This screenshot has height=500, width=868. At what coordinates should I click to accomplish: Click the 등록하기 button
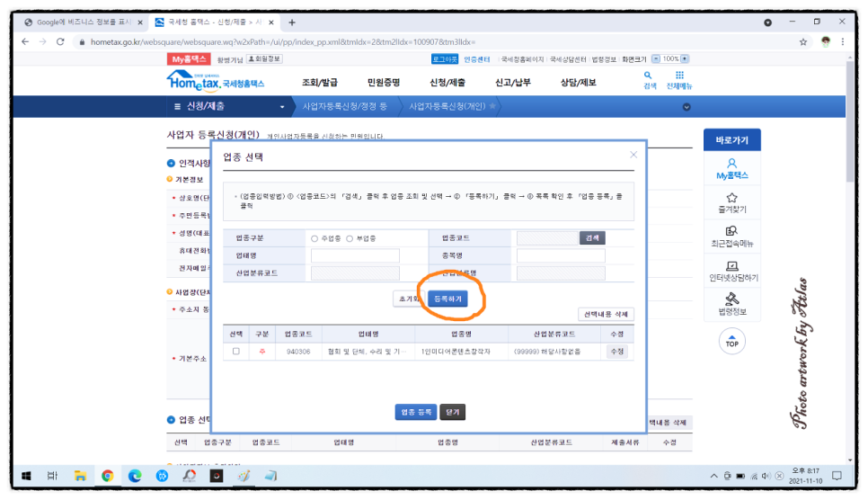tap(447, 299)
